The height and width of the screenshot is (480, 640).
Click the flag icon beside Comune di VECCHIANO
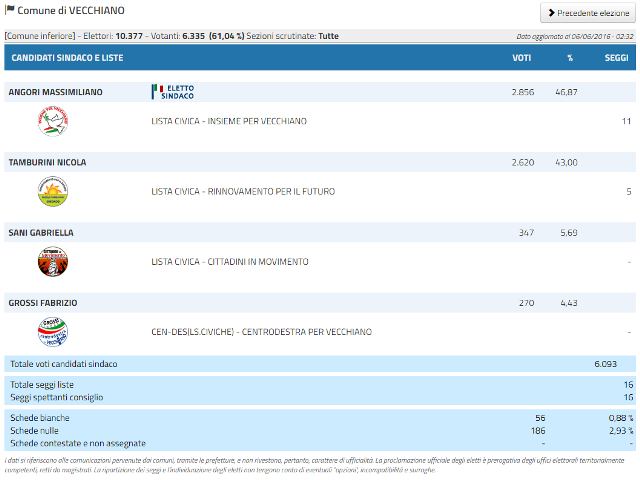pyautogui.click(x=9, y=10)
